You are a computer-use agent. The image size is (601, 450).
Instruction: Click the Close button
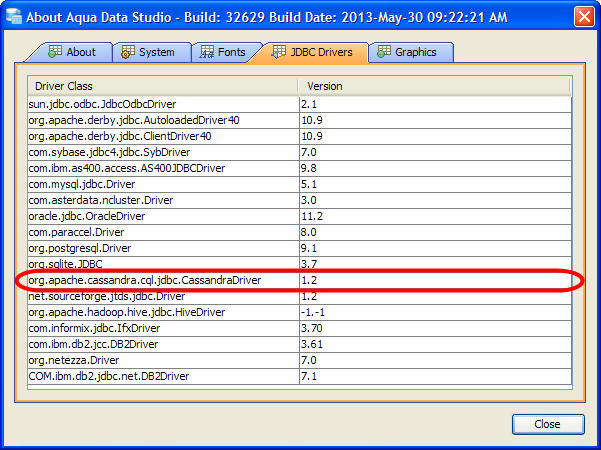tap(548, 424)
